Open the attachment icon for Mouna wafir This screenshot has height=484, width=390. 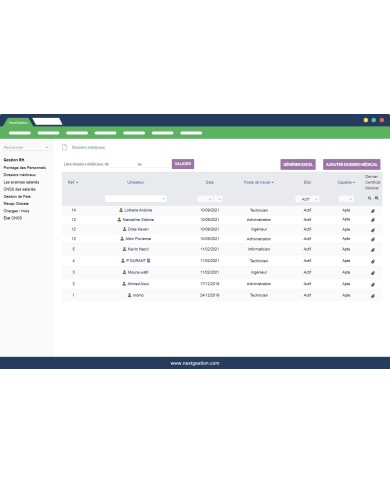[373, 273]
